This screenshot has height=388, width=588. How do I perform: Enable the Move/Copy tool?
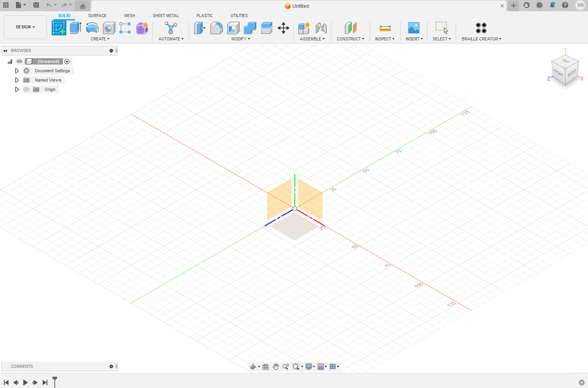pyautogui.click(x=284, y=28)
